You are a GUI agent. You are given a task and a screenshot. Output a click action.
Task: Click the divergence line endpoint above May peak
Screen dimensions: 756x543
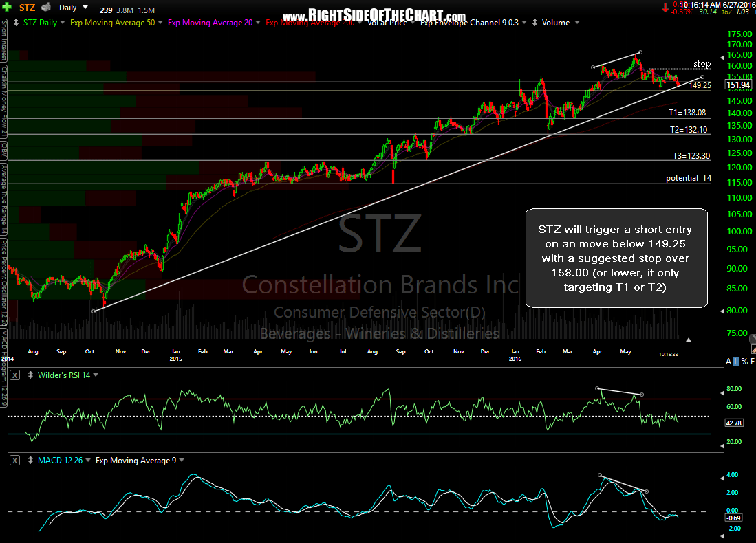coord(640,52)
